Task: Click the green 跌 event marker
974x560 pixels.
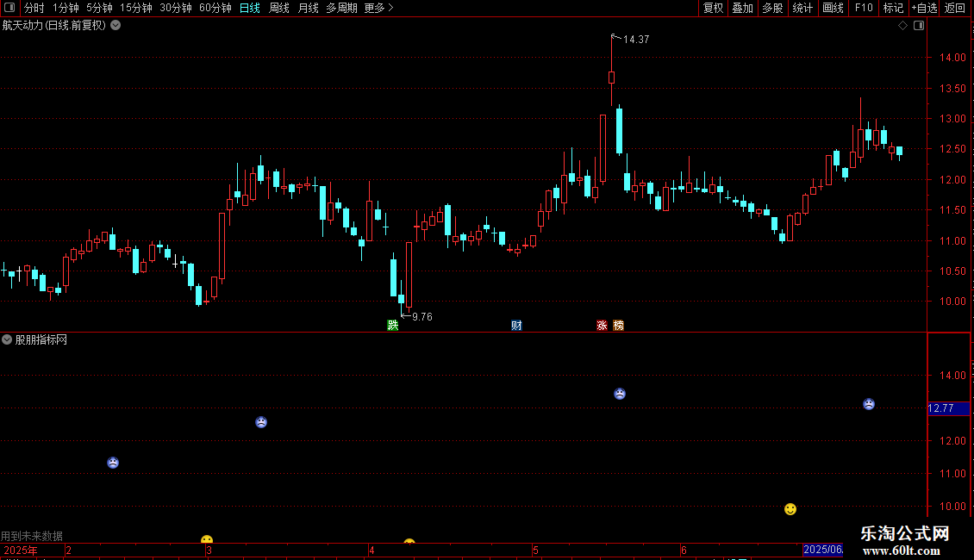Action: [x=392, y=326]
